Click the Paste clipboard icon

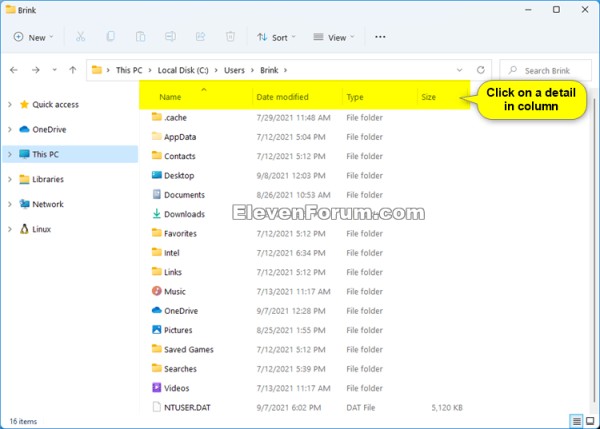tap(140, 37)
